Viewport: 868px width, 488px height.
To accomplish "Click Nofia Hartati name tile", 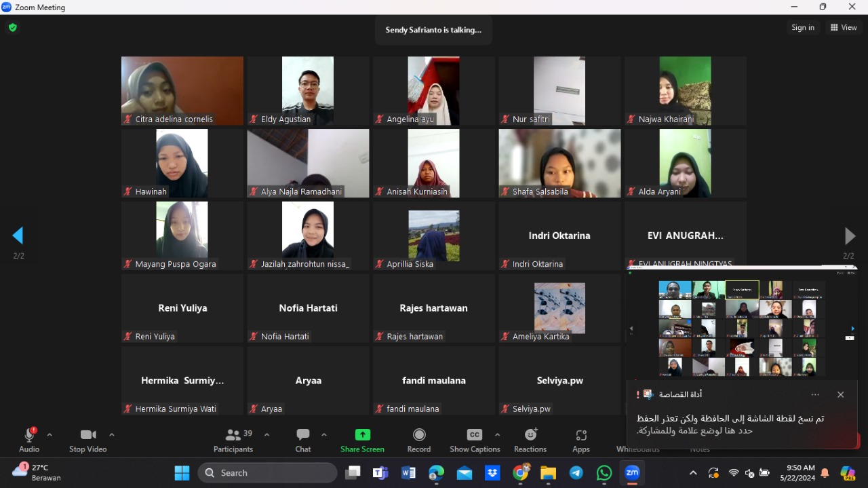I will point(308,308).
